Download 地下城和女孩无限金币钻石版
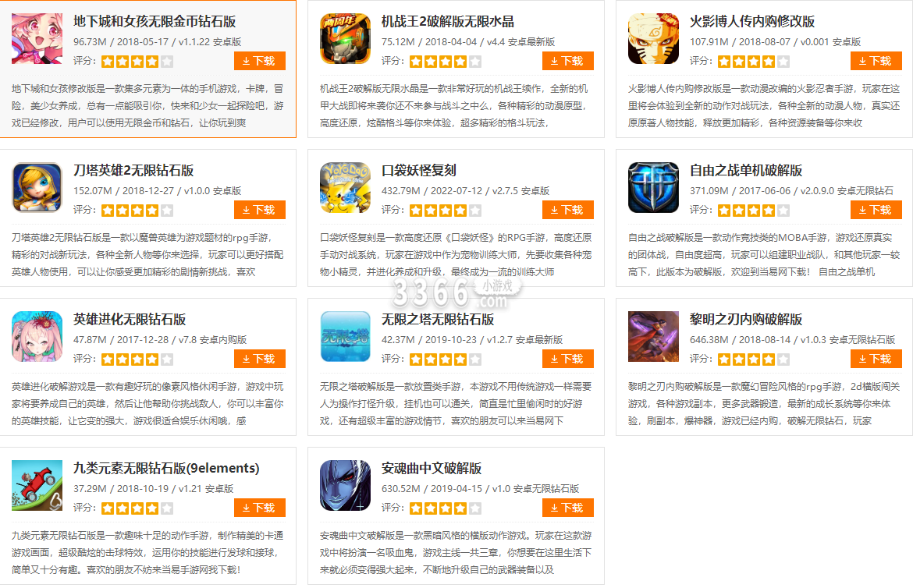 260,61
